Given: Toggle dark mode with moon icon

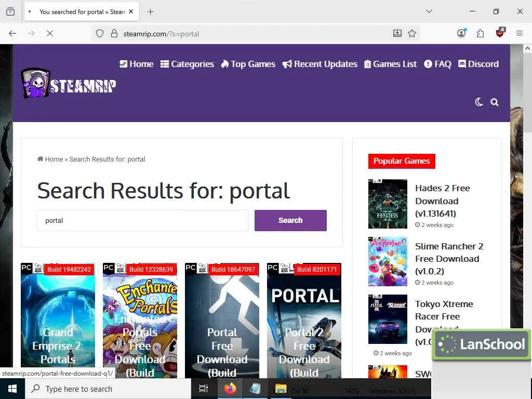Looking at the screenshot, I should pyautogui.click(x=478, y=102).
